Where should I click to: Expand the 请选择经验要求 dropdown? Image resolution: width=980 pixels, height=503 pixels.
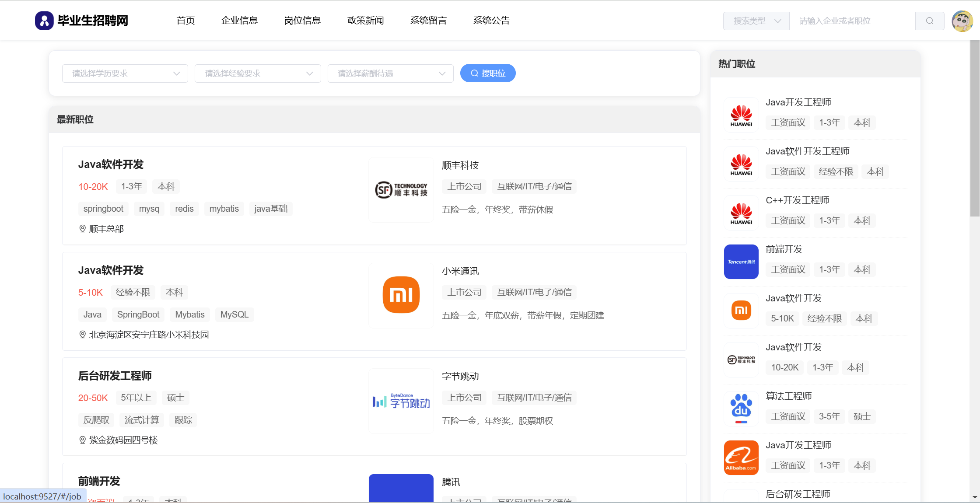point(258,73)
